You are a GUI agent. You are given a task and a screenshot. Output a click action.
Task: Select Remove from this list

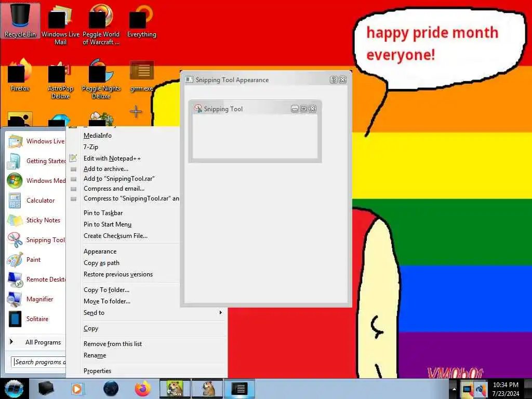click(x=113, y=344)
